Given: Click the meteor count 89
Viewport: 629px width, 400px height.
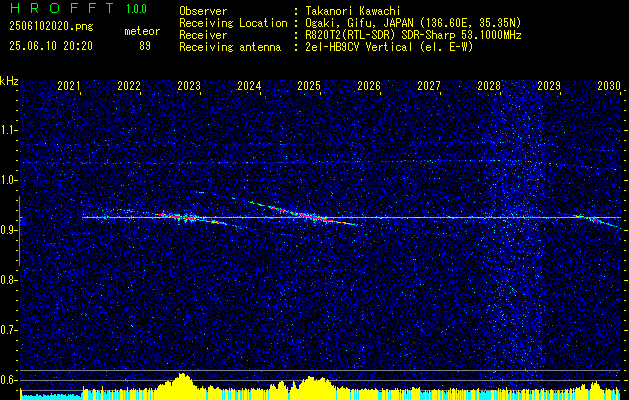Looking at the screenshot, I should [145, 46].
